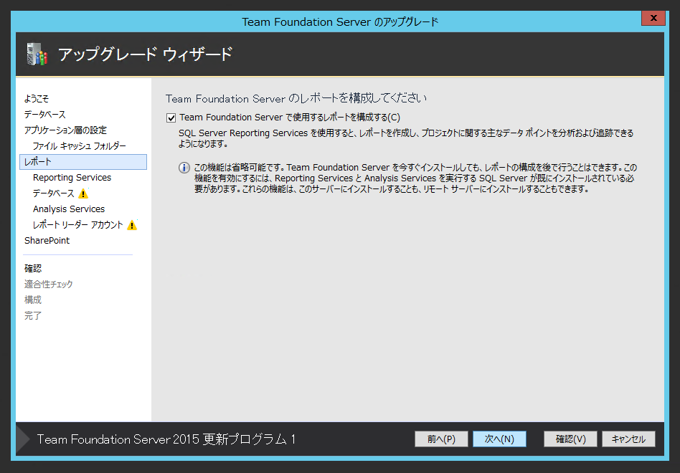Click the footer text Team Foundation Server 2015 更新プログラム 1

(x=166, y=439)
